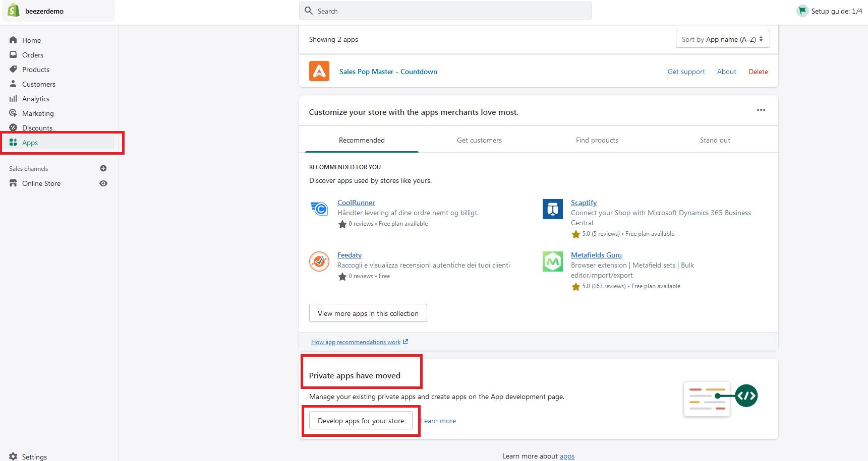Click the Metafields Guru app icon
The width and height of the screenshot is (868, 461).
[x=552, y=261]
